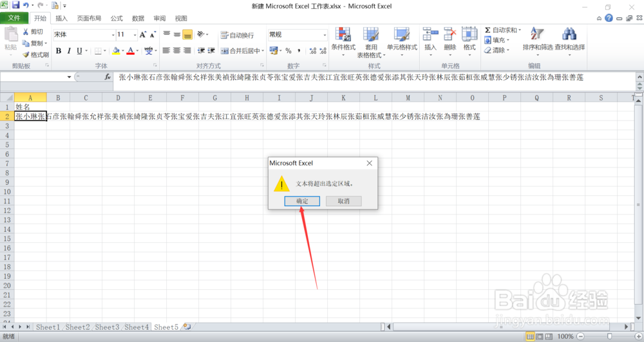644x342 pixels.
Task: Toggle align text right
Action: tap(187, 50)
